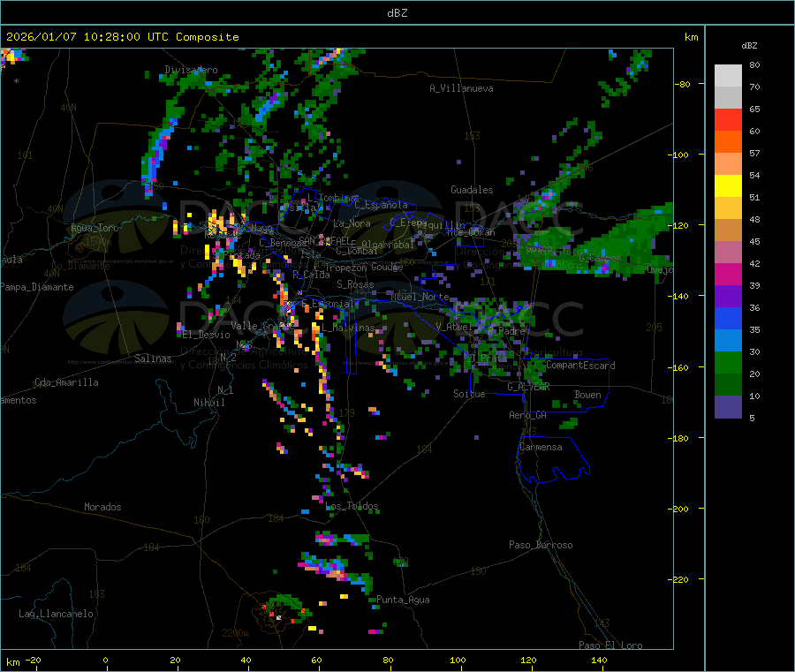Click the 'CompantEscard' map label
795x672 pixels.
(580, 366)
